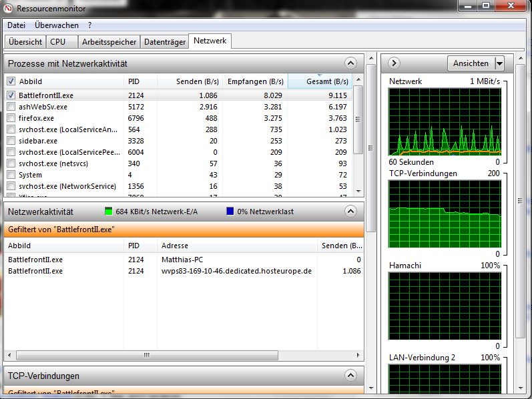This screenshot has width=532, height=399.
Task: Open the Datei menu
Action: [16, 25]
